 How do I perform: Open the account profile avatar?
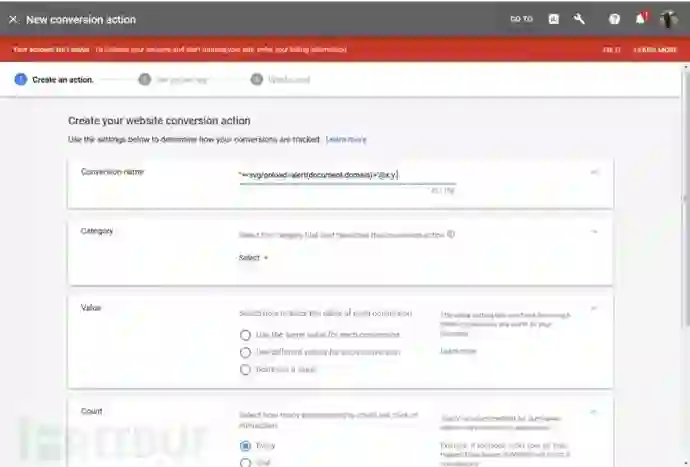tap(668, 19)
